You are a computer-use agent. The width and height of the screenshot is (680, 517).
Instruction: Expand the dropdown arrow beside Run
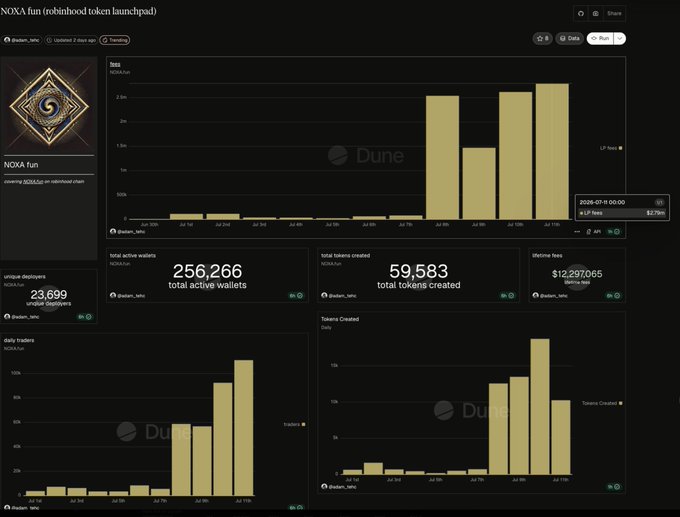[x=620, y=38]
